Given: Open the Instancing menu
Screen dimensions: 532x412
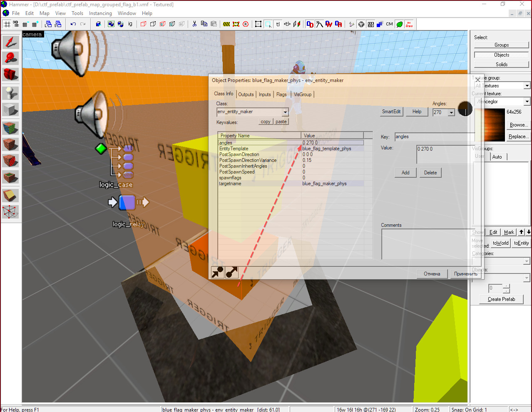Looking at the screenshot, I should [100, 13].
